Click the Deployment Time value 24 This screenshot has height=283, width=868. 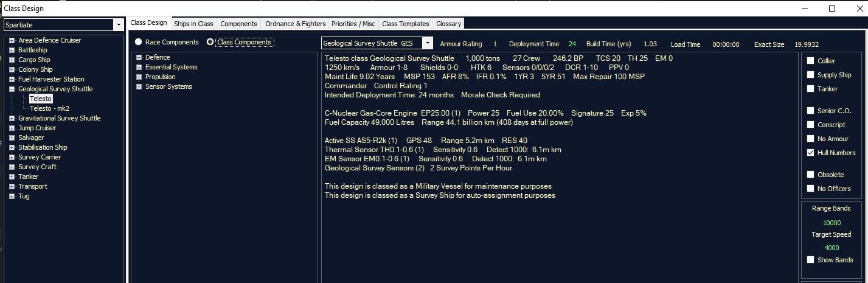572,44
